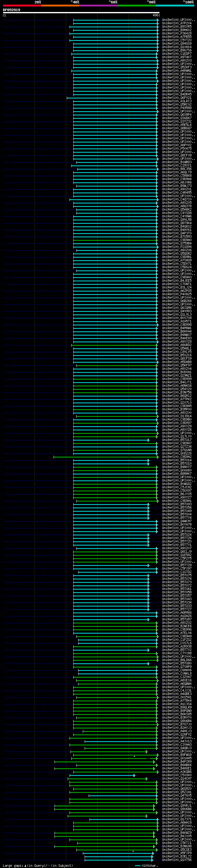The image size is (197, 868).
Task: Click the cyan alignment bar for UniRef100_Q6FV21
Action: tap(112, 98)
